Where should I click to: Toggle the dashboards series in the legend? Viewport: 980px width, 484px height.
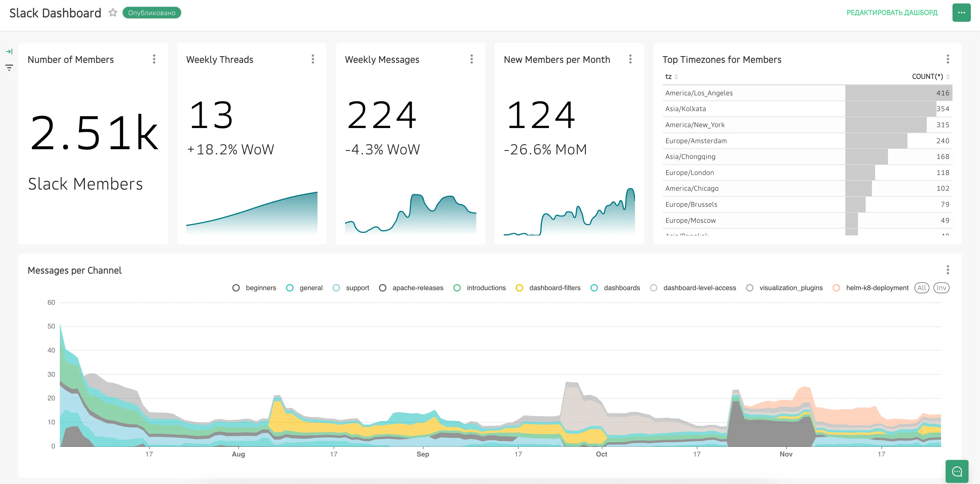(x=615, y=288)
